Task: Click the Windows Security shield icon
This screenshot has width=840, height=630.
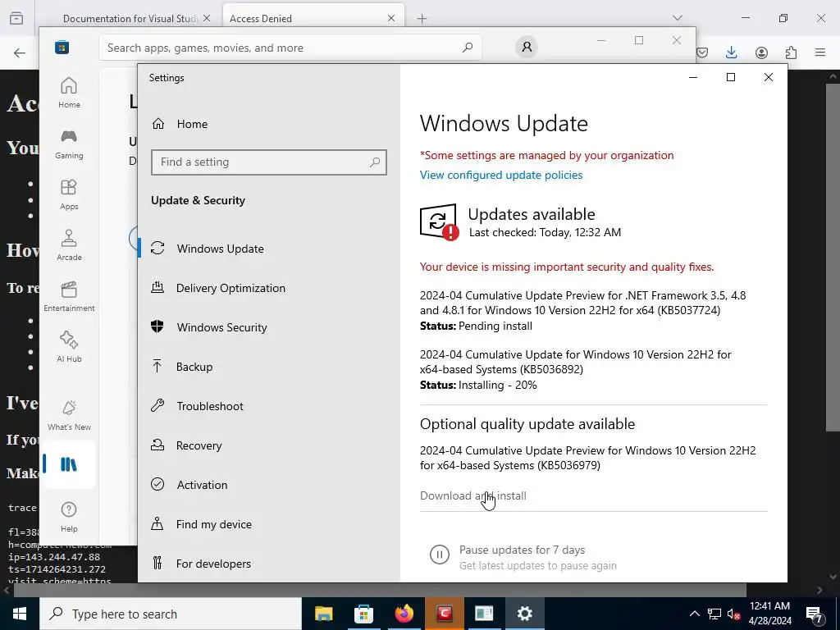Action: pyautogui.click(x=157, y=326)
